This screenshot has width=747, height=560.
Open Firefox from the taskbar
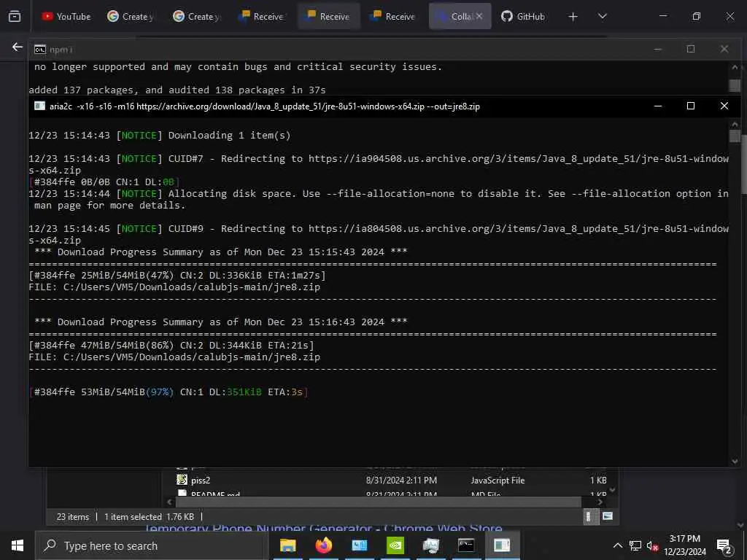[x=323, y=545]
